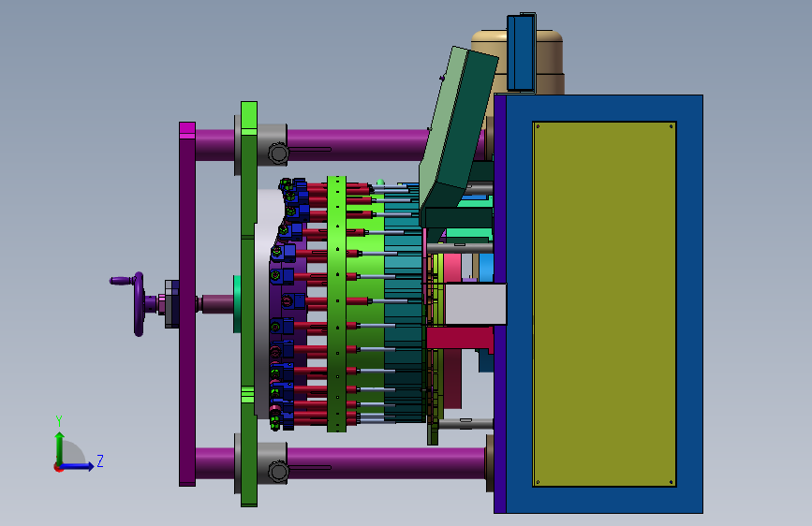The image size is (812, 526).
Task: Select the pink block behind the drum
Action: click(x=452, y=268)
